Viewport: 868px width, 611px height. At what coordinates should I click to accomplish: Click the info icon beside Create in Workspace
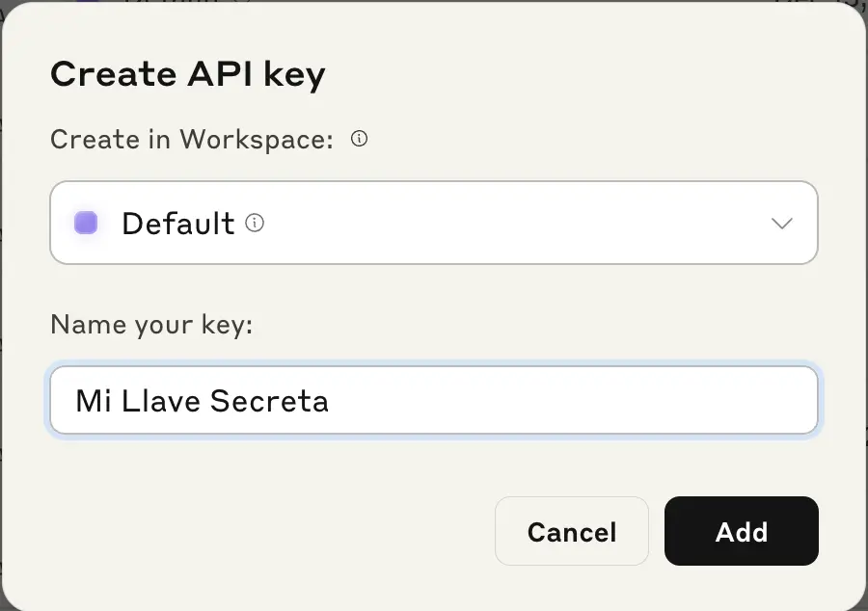click(359, 140)
